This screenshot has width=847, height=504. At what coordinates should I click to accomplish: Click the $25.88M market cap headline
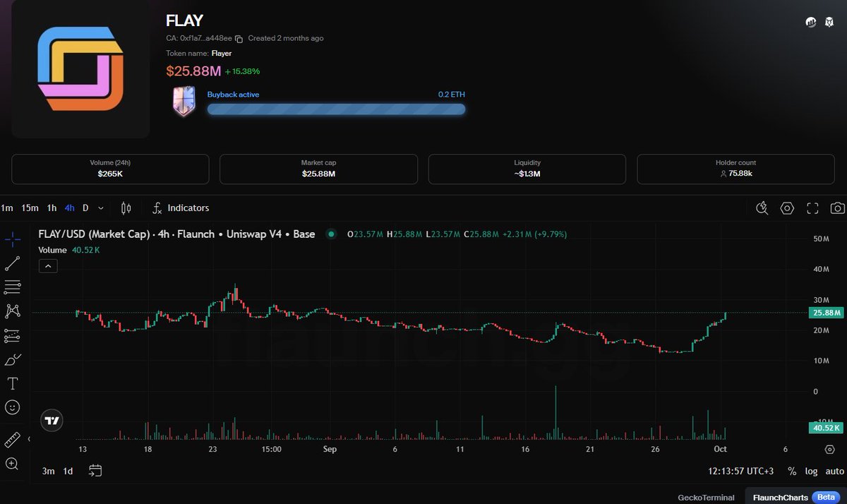click(193, 71)
